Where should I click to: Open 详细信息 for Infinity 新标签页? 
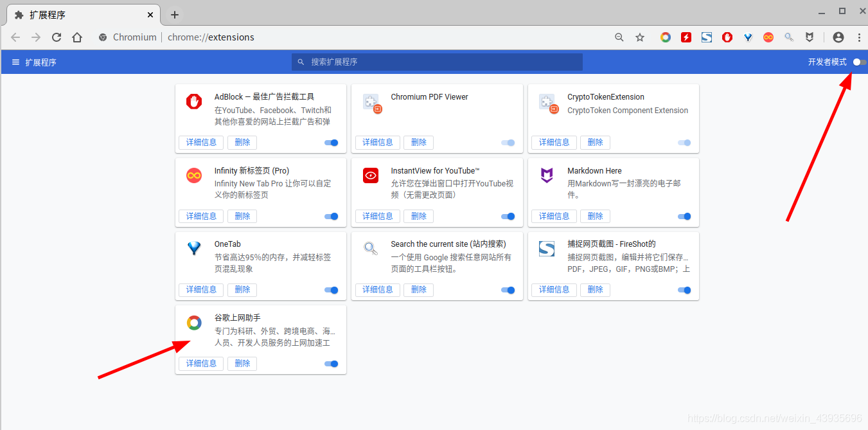[x=201, y=217]
